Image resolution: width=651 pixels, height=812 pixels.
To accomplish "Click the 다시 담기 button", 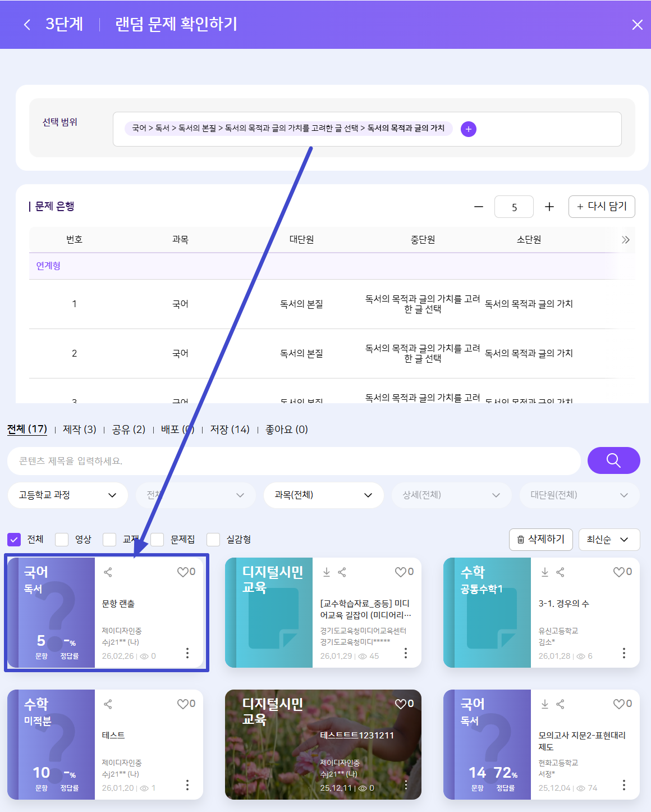I will point(601,207).
